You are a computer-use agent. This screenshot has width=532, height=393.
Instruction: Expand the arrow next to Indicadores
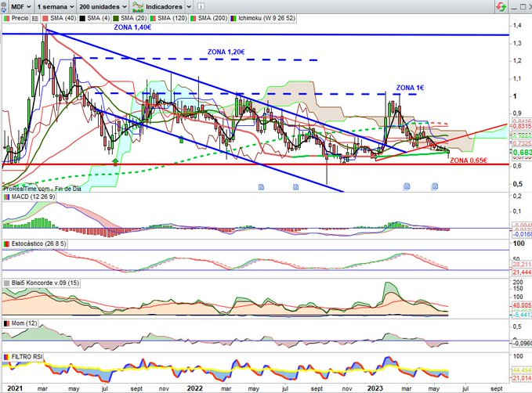pos(190,6)
